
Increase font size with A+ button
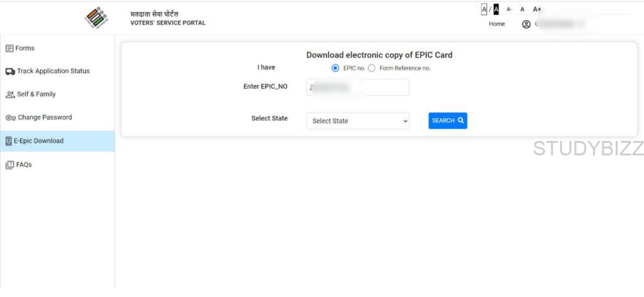click(x=537, y=9)
